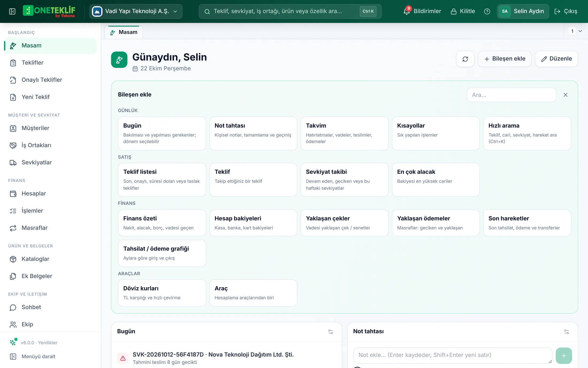This screenshot has height=368, width=588.
Task: Open the Selin Aydın user menu
Action: 523,11
